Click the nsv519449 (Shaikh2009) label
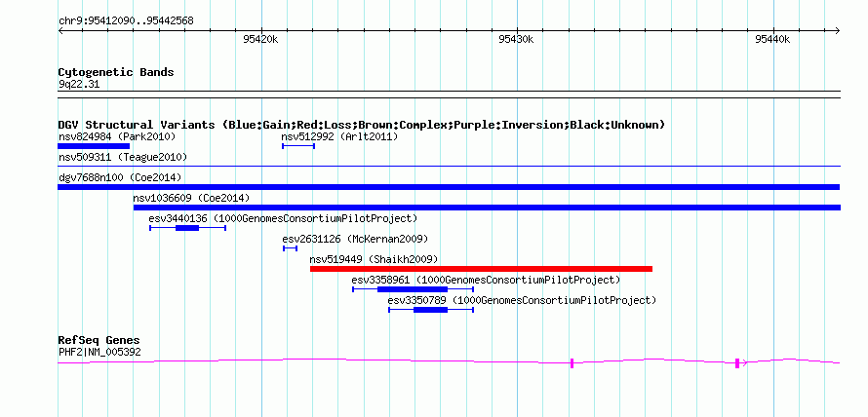 [x=374, y=259]
